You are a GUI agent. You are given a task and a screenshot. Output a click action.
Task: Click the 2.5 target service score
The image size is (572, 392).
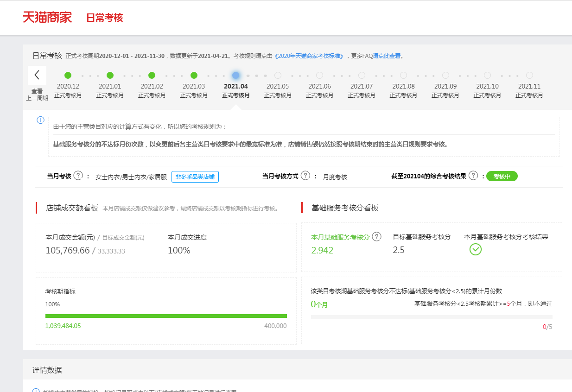click(x=399, y=250)
